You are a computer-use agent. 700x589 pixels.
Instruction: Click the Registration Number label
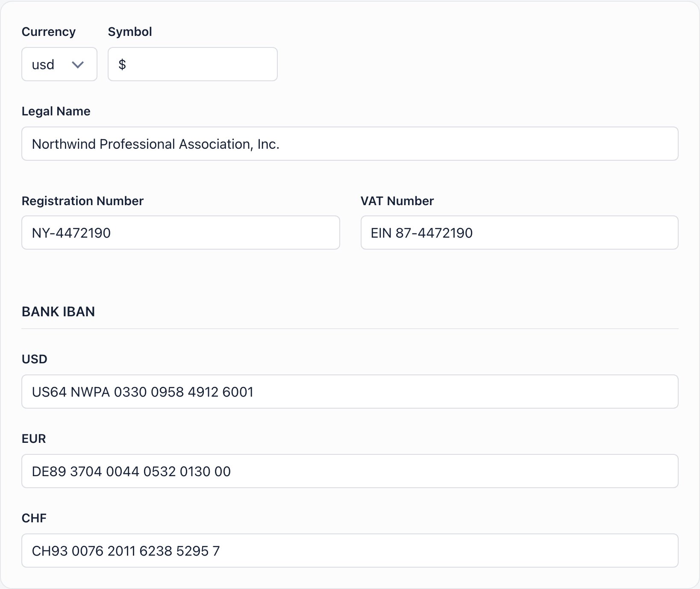[82, 201]
